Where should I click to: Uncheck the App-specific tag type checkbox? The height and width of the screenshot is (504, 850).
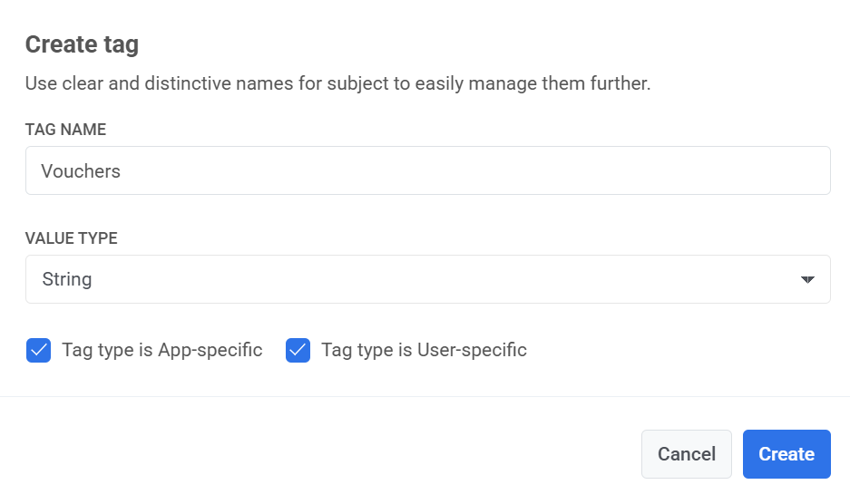click(x=39, y=350)
